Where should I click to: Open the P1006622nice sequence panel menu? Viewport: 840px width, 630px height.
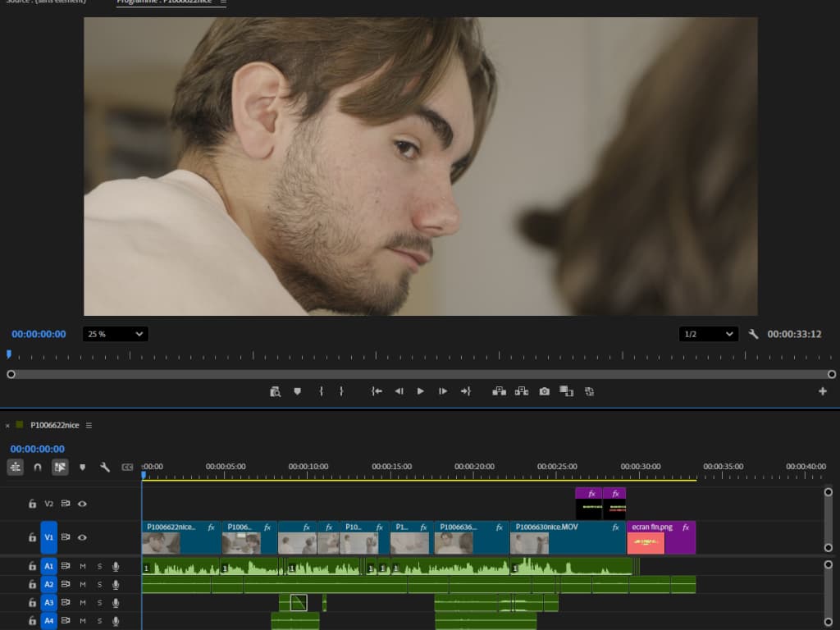coord(89,425)
